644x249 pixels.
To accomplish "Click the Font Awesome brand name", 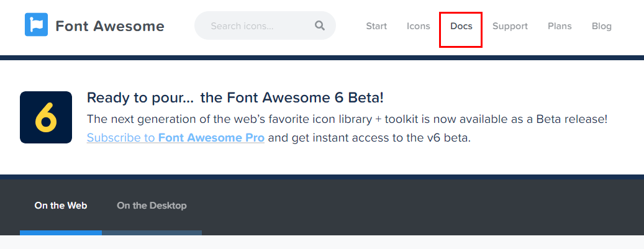I will (x=110, y=26).
